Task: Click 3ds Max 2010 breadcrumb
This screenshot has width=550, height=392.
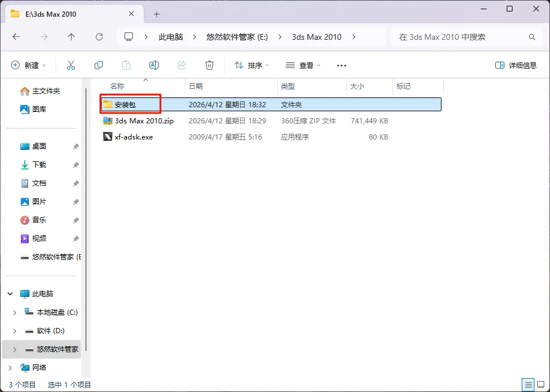Action: (x=316, y=37)
